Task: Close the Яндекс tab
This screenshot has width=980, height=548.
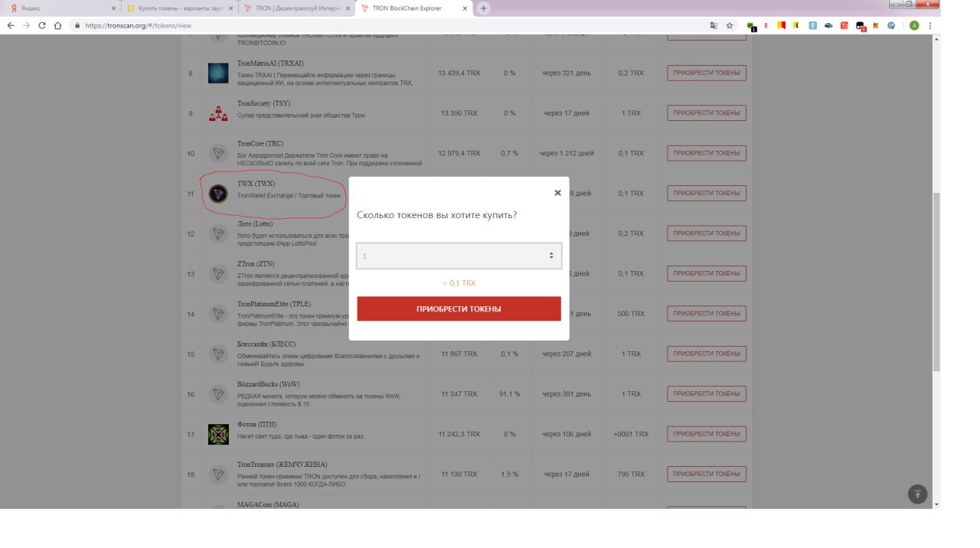Action: [113, 8]
